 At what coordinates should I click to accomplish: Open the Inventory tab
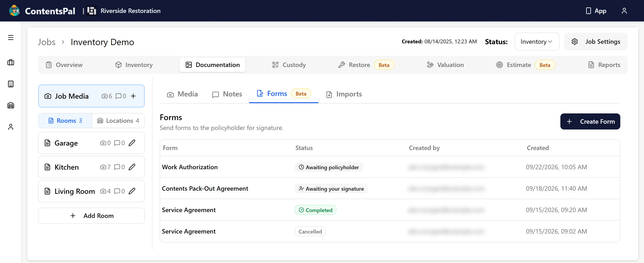pyautogui.click(x=134, y=65)
